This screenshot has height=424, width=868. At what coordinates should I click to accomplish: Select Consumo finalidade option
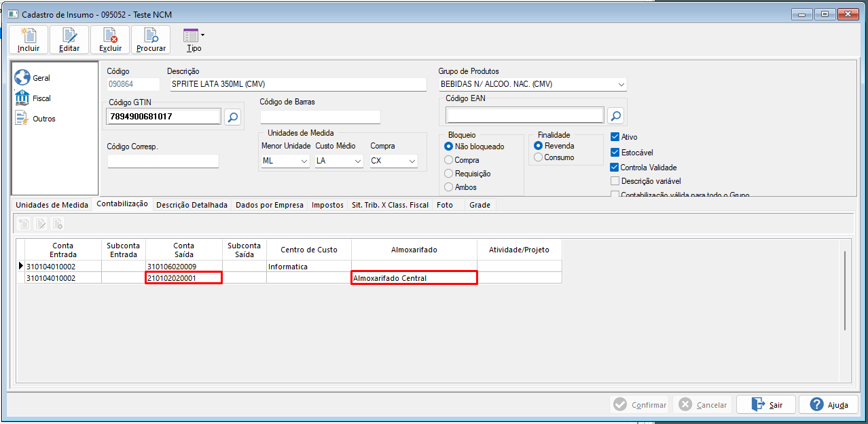554,157
